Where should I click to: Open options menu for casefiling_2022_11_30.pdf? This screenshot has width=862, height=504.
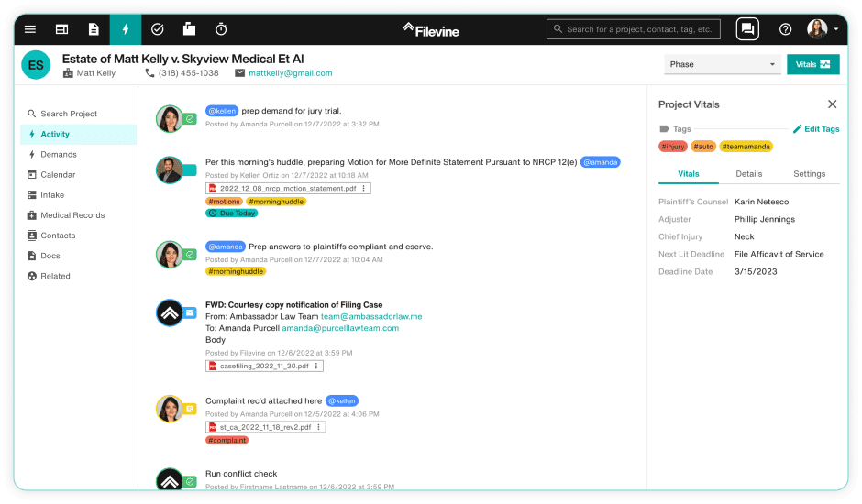coord(316,366)
